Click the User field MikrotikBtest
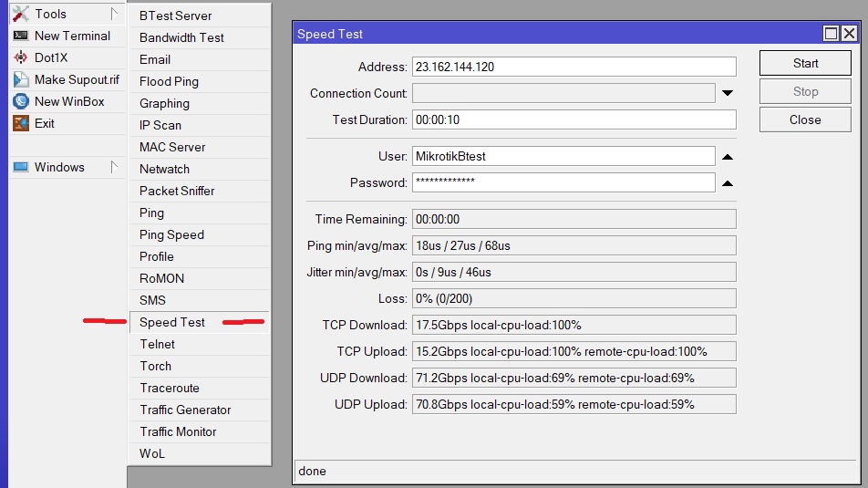This screenshot has width=868, height=488. (563, 156)
